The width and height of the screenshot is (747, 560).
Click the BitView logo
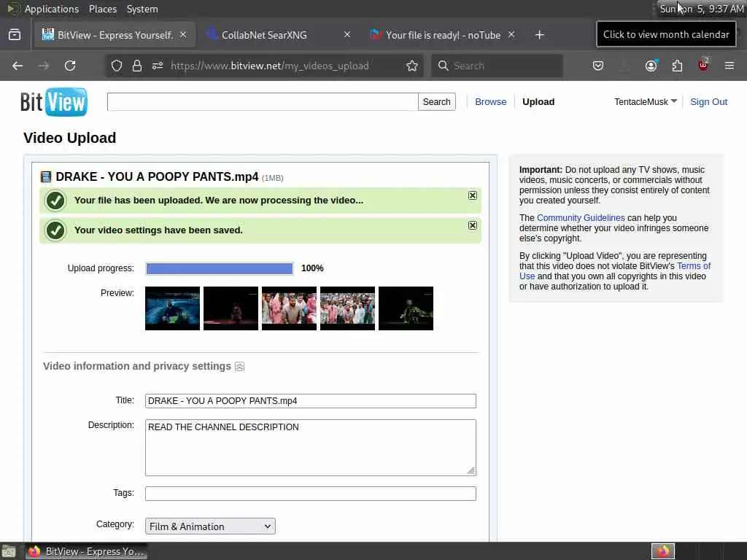point(54,101)
